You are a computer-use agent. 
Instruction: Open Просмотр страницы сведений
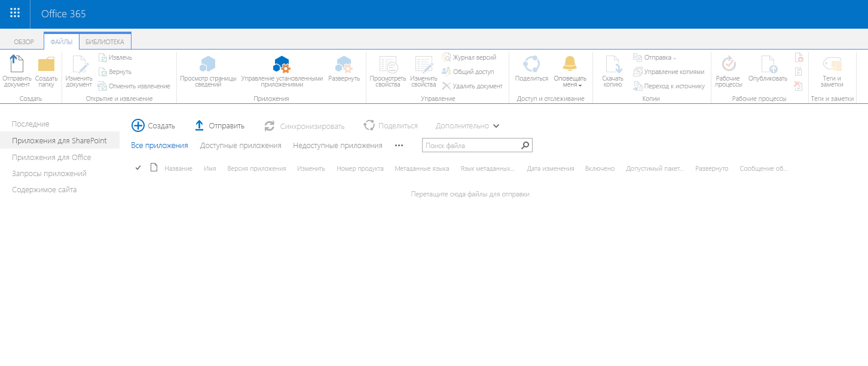[x=208, y=71]
